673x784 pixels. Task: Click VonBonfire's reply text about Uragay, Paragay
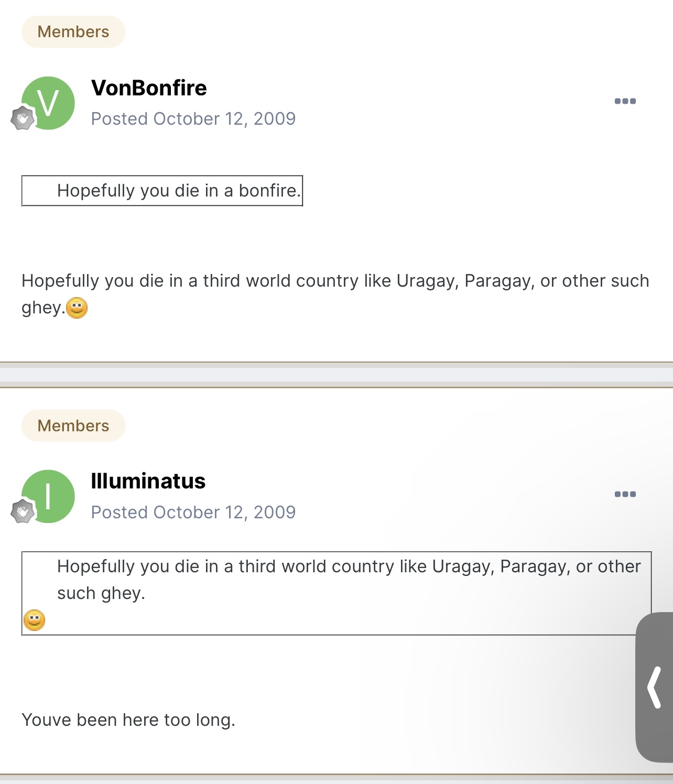coord(335,281)
